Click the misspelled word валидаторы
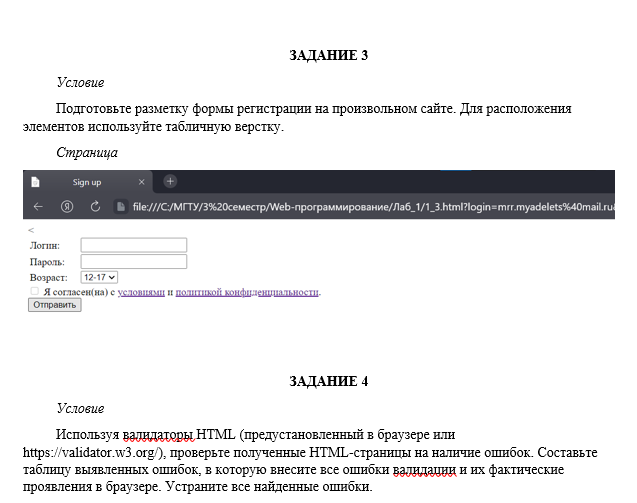Screen dimensions: 637x503 (x=158, y=434)
